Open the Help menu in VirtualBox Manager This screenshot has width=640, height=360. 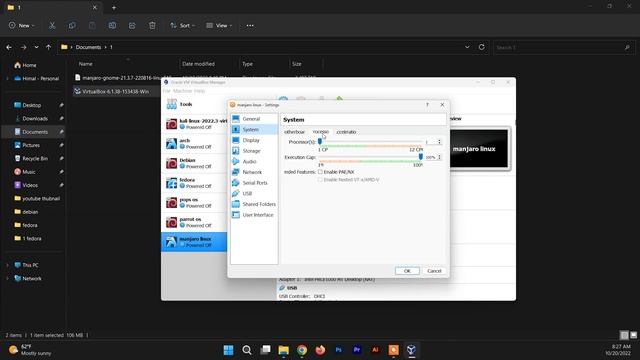(200, 91)
